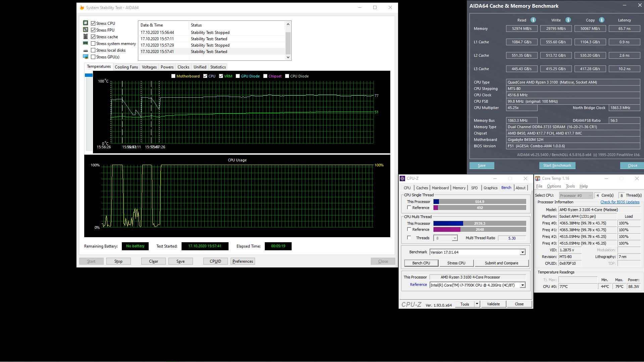Click the Core Temp title bar icon
Viewport: 644px width, 362px height.
(x=538, y=178)
